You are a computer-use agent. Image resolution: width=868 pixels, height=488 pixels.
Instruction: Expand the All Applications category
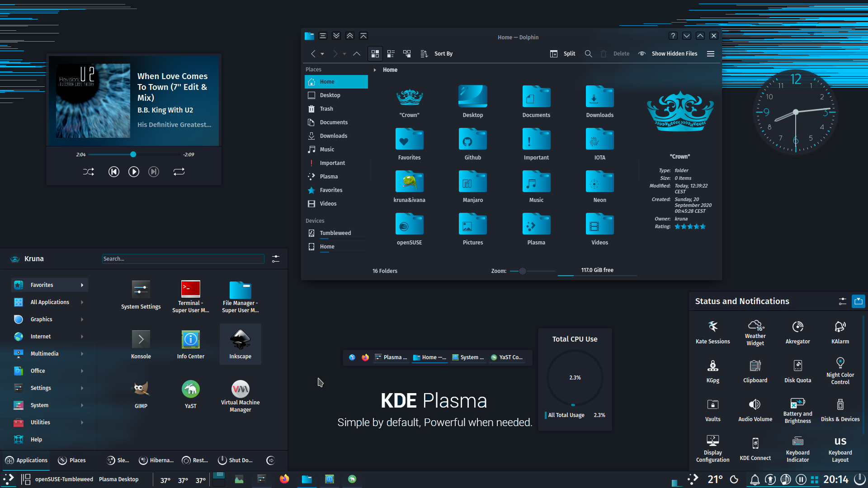point(50,302)
